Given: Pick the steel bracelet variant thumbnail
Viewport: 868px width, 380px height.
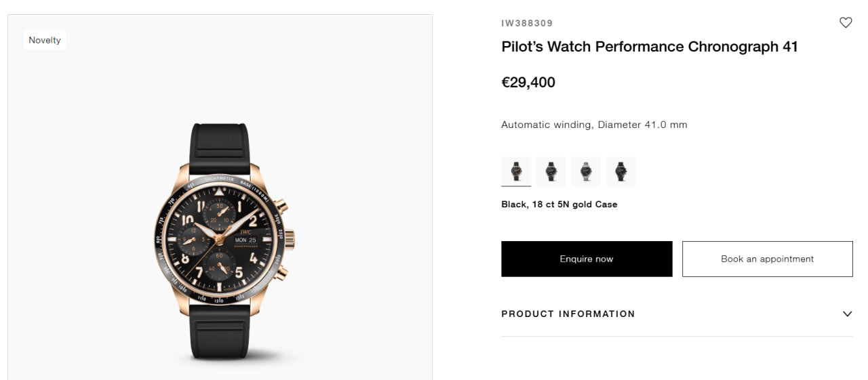Looking at the screenshot, I should pyautogui.click(x=586, y=171).
